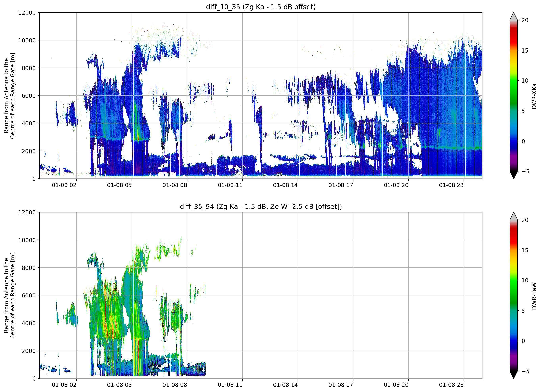Image resolution: width=541 pixels, height=392 pixels.
Task: Click the bottom plot y-axis range label
Action: pos(9,295)
